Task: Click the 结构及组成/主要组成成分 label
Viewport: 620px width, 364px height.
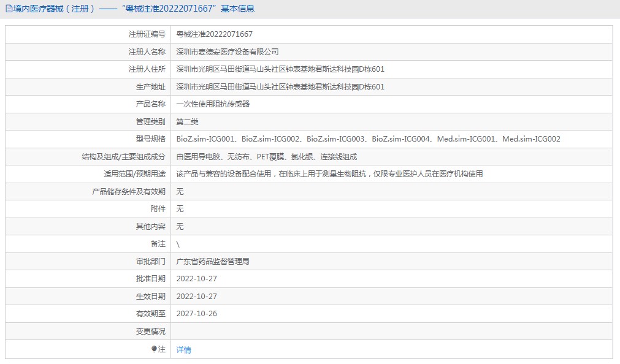Action: pyautogui.click(x=123, y=156)
